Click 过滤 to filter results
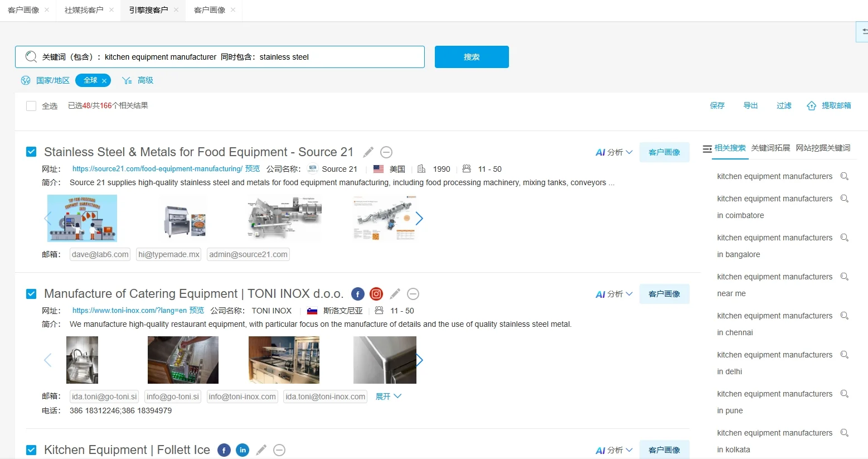Viewport: 868px width, 459px height. point(784,105)
